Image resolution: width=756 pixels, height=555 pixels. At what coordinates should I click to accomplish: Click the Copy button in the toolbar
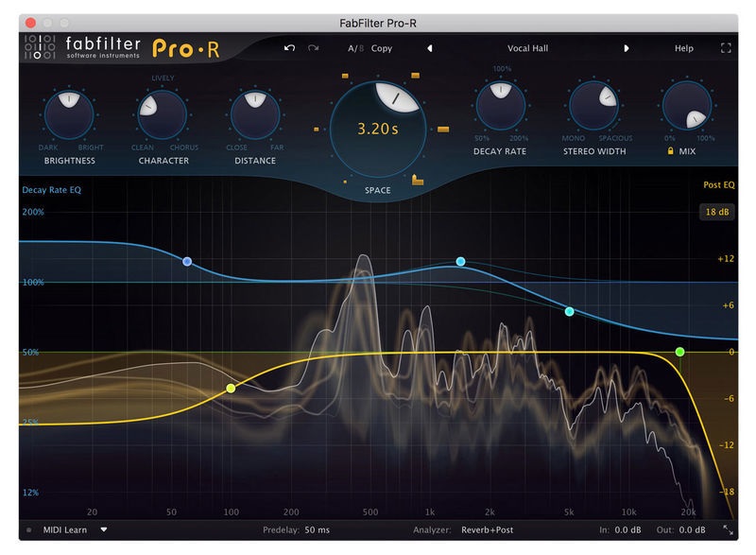[x=382, y=46]
